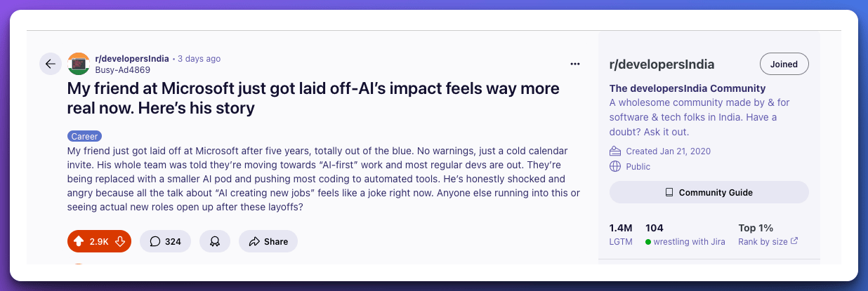This screenshot has height=291, width=868.
Task: Click the Public globe icon
Action: click(615, 166)
